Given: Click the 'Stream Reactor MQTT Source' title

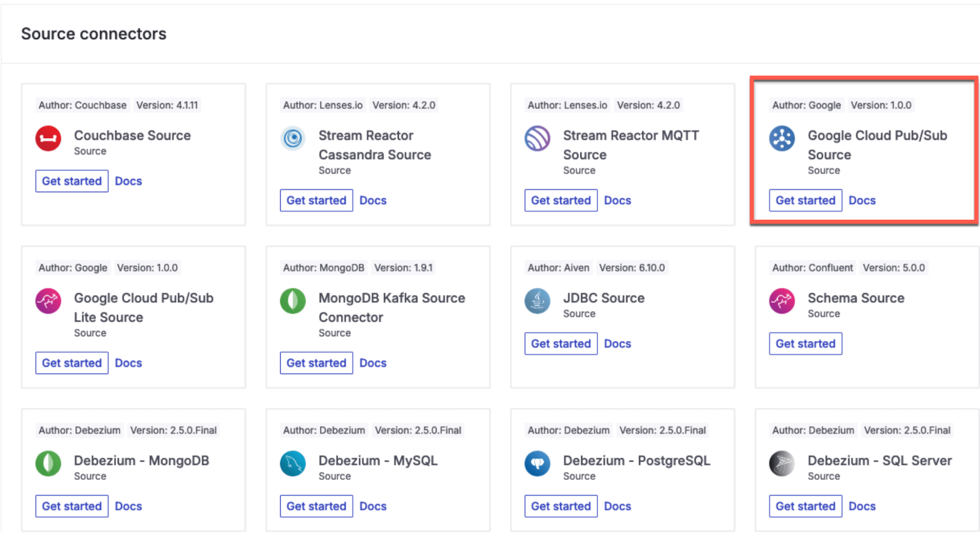Looking at the screenshot, I should click(x=631, y=145).
